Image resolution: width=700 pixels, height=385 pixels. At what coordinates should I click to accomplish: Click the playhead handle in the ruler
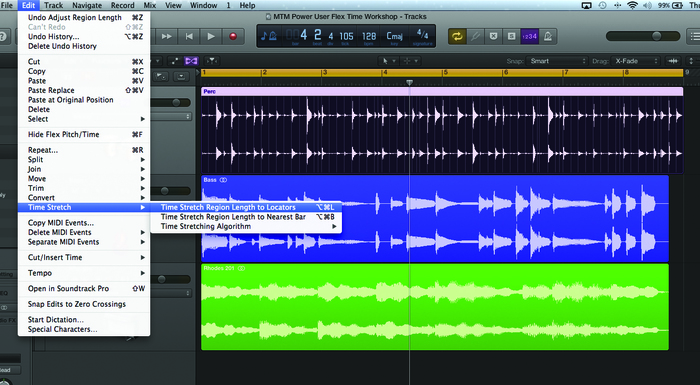[409, 82]
